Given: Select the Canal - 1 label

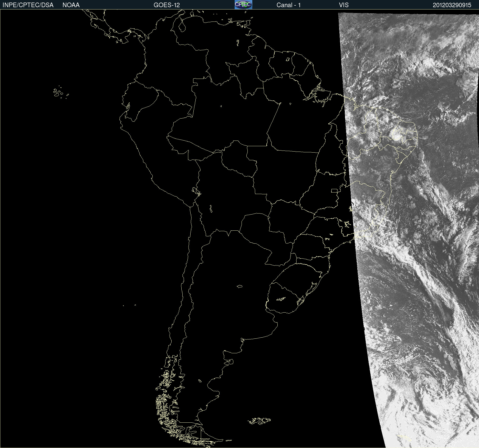Looking at the screenshot, I should tap(288, 5).
